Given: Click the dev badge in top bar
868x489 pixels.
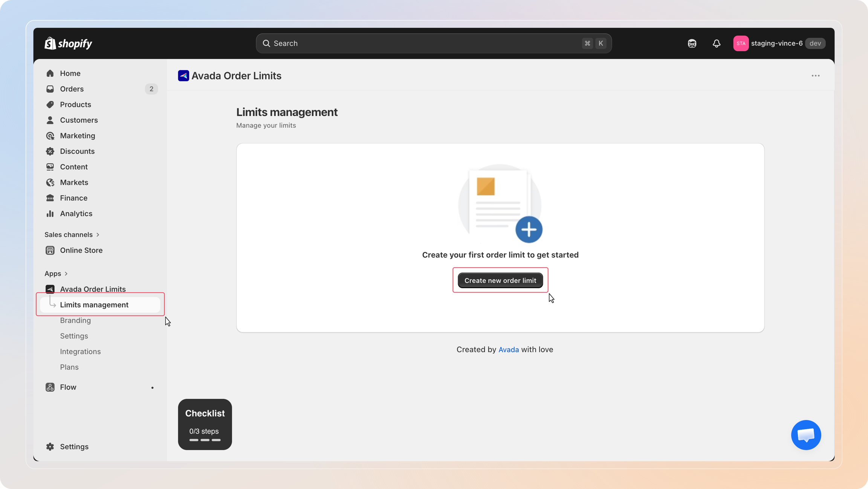Looking at the screenshot, I should 815,43.
